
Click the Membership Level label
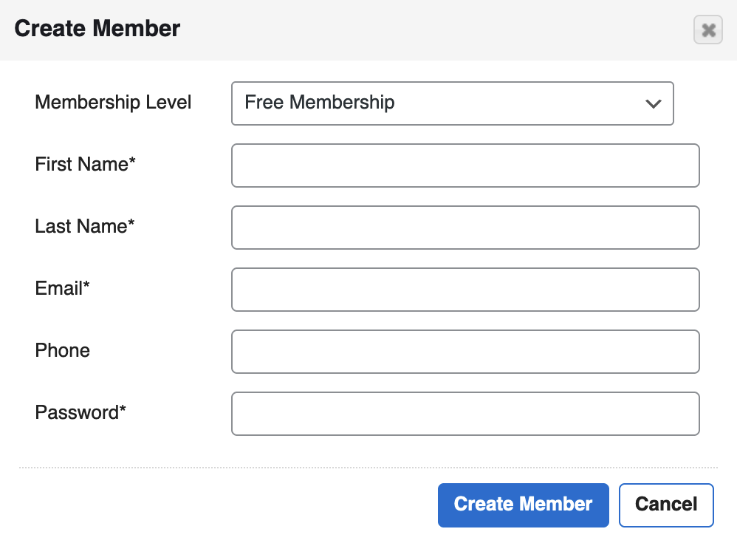pyautogui.click(x=113, y=103)
